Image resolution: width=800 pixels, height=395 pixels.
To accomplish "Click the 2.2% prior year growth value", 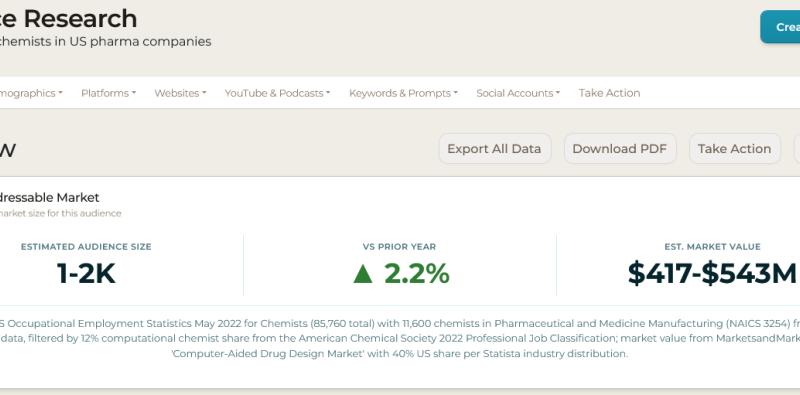I will [417, 274].
